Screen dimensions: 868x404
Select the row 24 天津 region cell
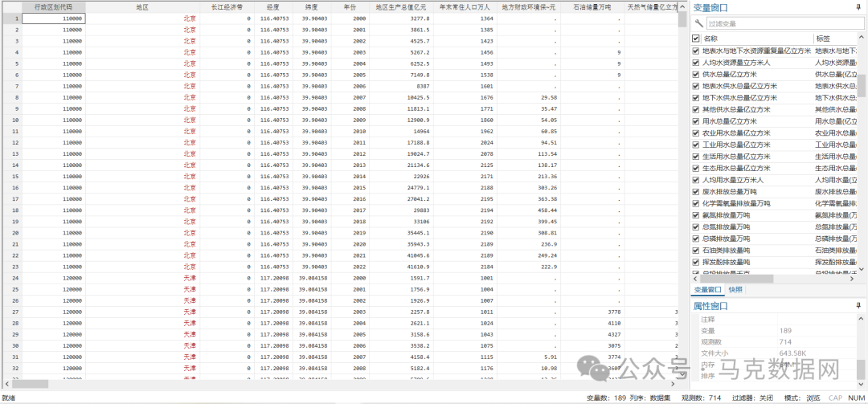[x=188, y=277]
